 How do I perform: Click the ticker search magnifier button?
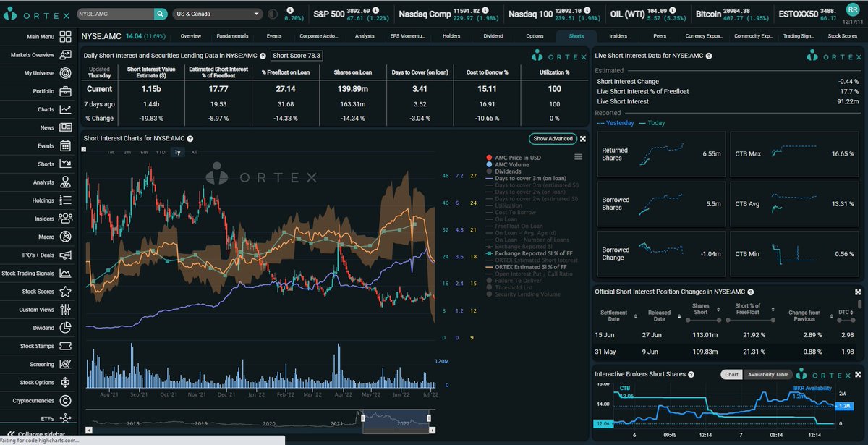(x=161, y=14)
